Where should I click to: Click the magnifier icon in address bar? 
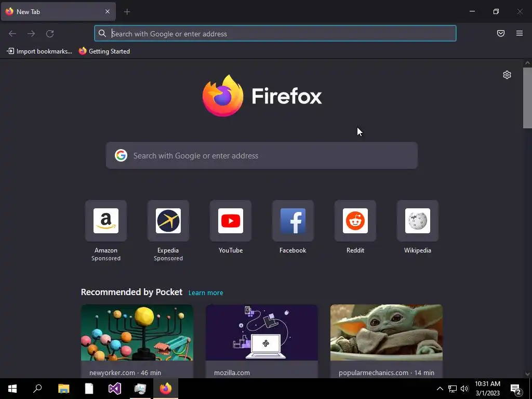point(102,33)
